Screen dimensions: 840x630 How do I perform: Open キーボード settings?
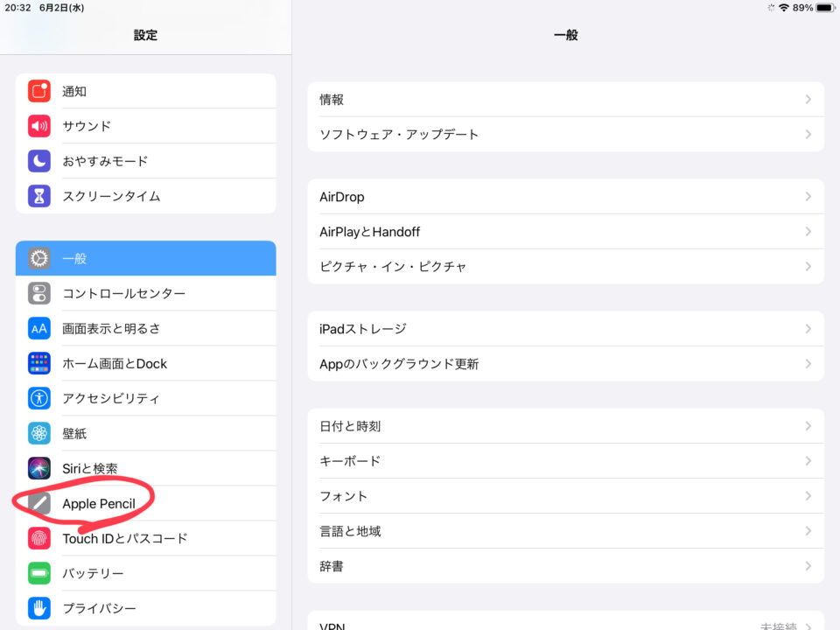(x=350, y=461)
